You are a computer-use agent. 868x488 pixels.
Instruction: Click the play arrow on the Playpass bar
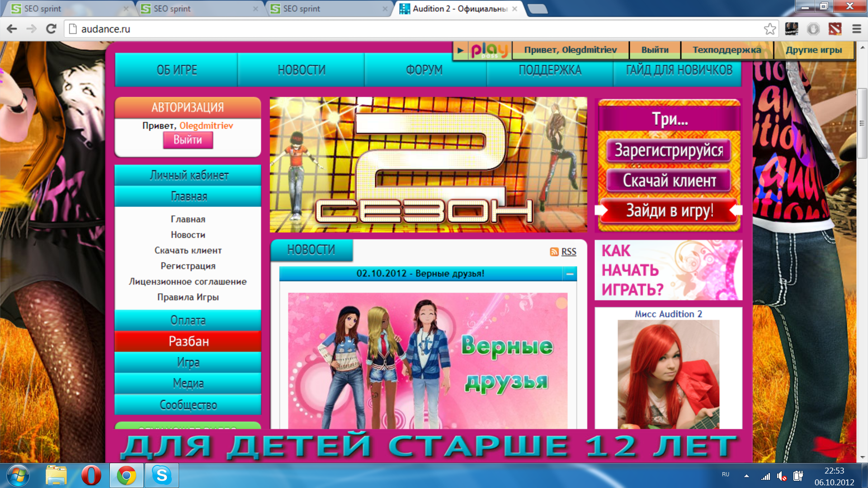(460, 50)
